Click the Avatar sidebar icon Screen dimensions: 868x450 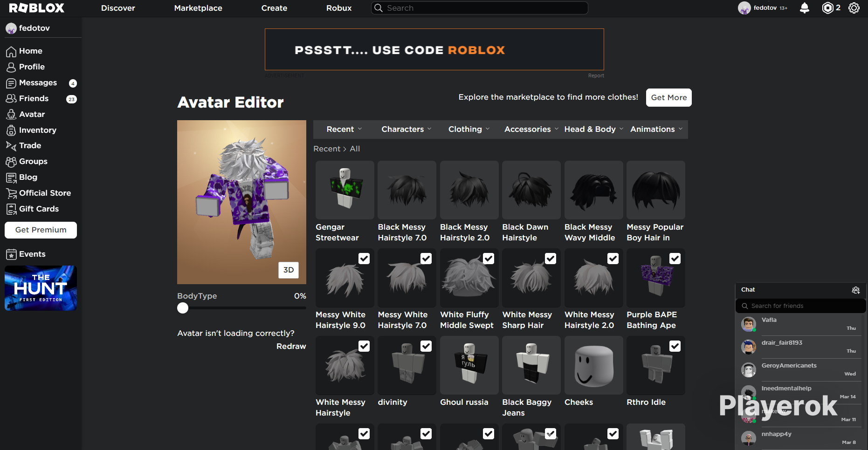tap(11, 115)
